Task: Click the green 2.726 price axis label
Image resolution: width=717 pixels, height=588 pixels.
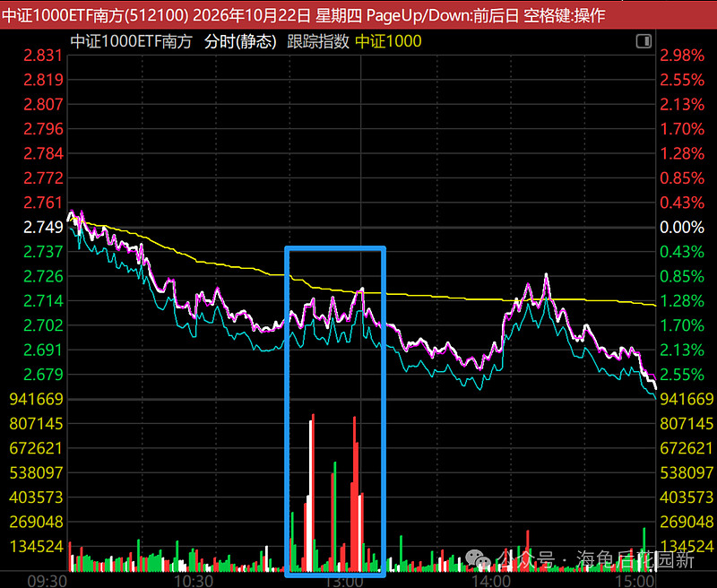Action: (x=43, y=276)
